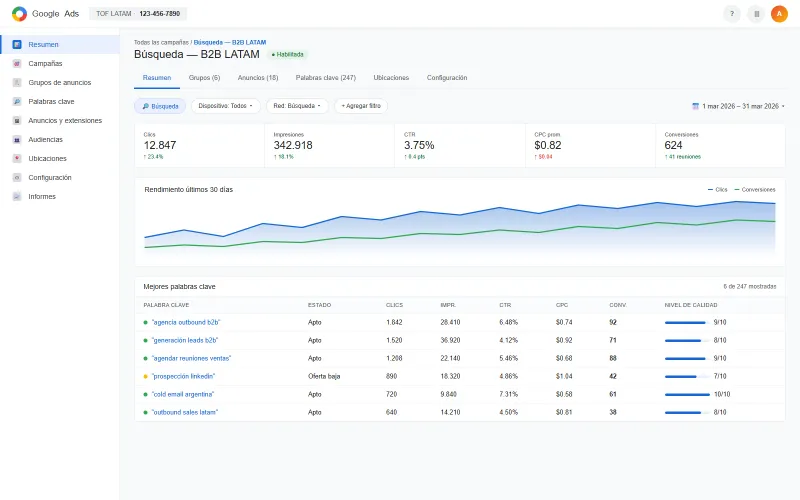Click quality bar for "prospección linkedin"
The image size is (800, 500).
point(687,377)
